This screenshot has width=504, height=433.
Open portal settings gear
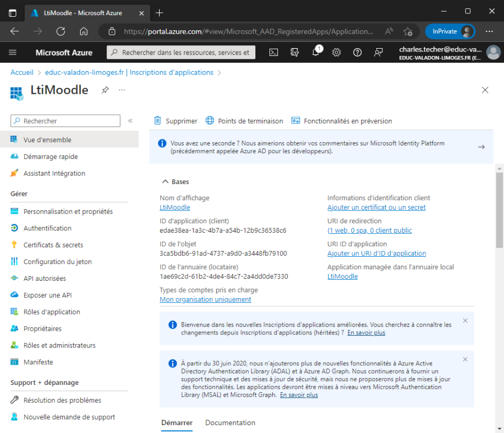point(337,53)
